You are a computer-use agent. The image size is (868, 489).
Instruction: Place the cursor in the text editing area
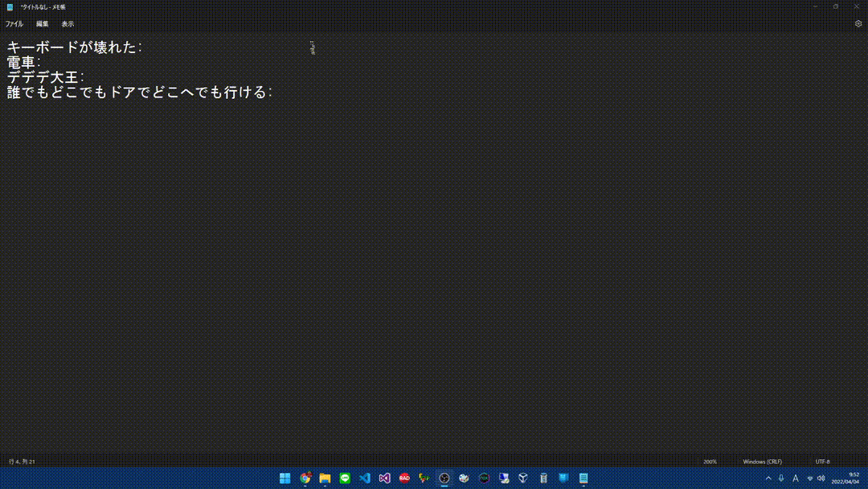pos(321,201)
